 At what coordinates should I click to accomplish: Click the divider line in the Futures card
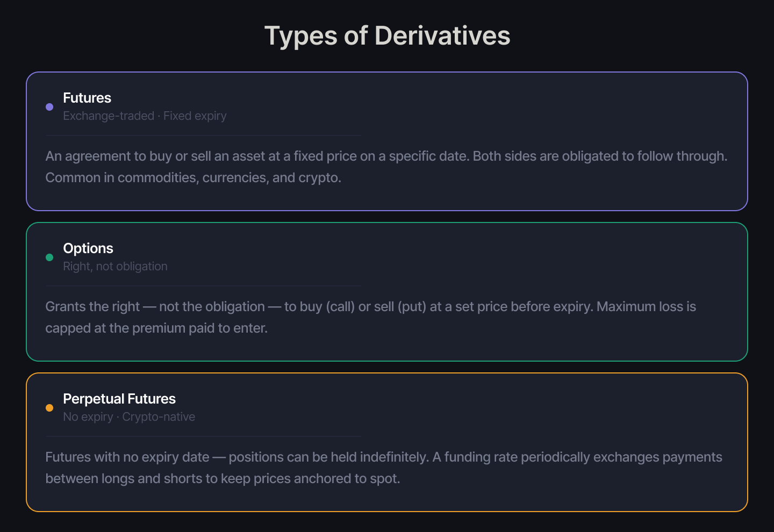pos(203,135)
